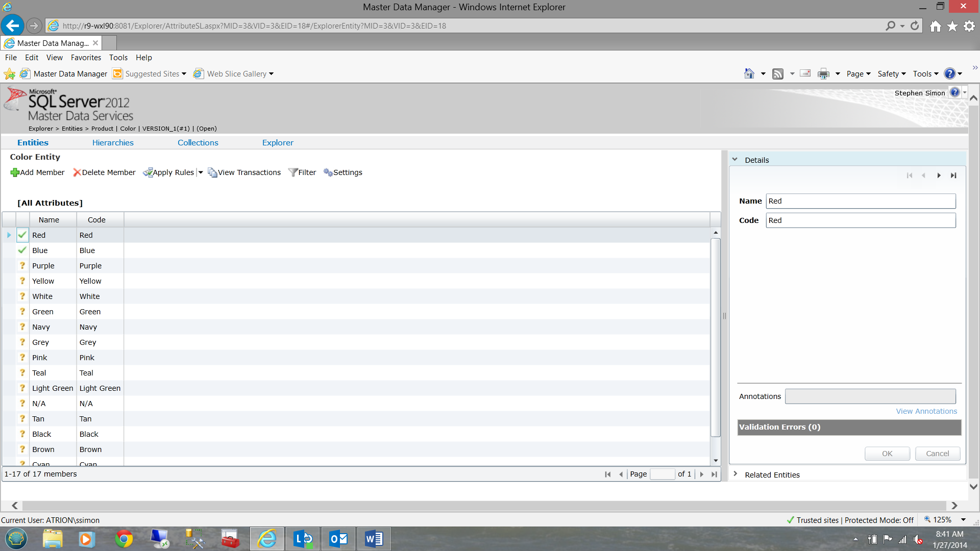Switch to the Hierarchies tab
Screen dimensions: 980x551
click(113, 143)
